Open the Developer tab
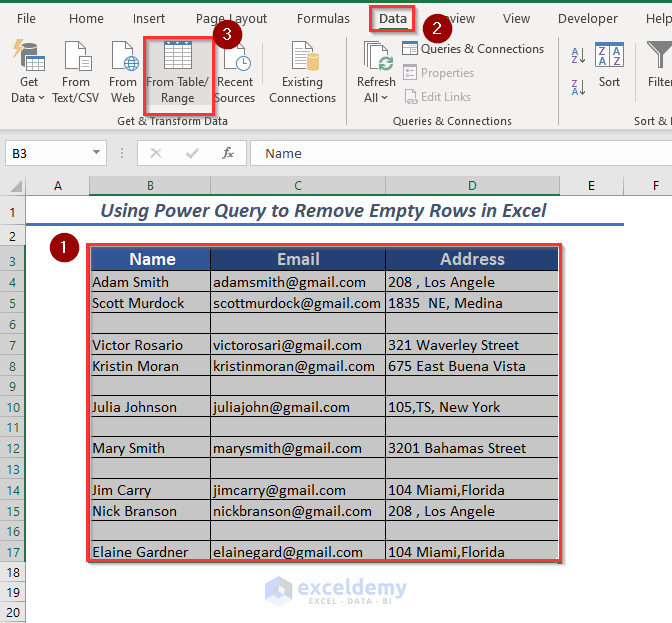 [588, 18]
